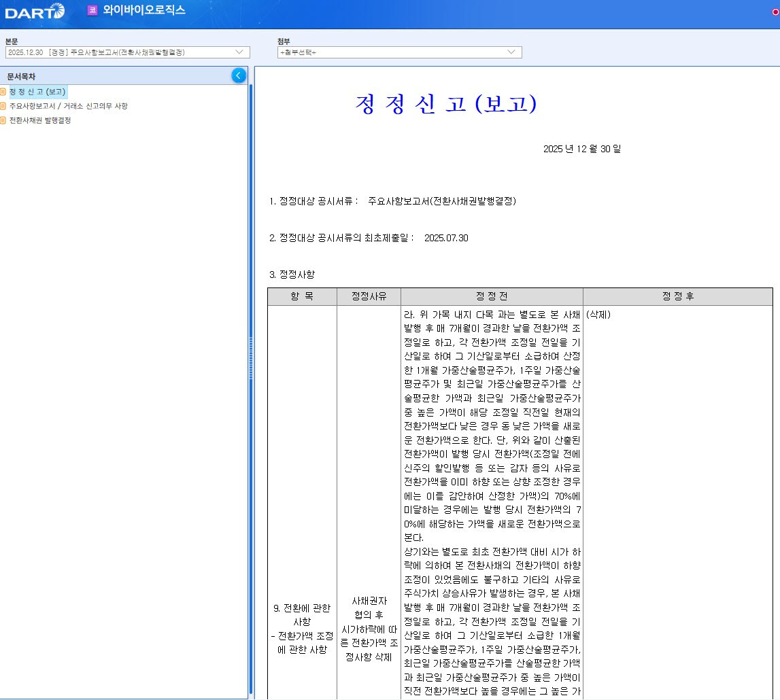Click the 본문 label

pyautogui.click(x=12, y=41)
